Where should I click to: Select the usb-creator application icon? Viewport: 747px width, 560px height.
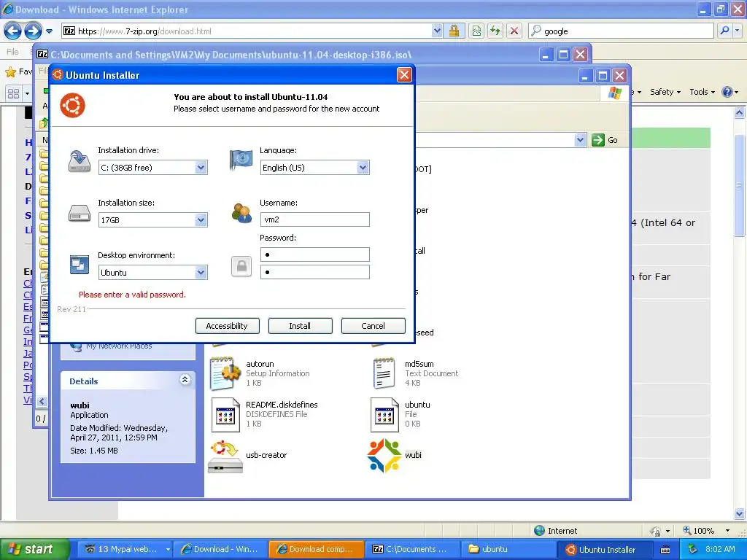(x=225, y=456)
